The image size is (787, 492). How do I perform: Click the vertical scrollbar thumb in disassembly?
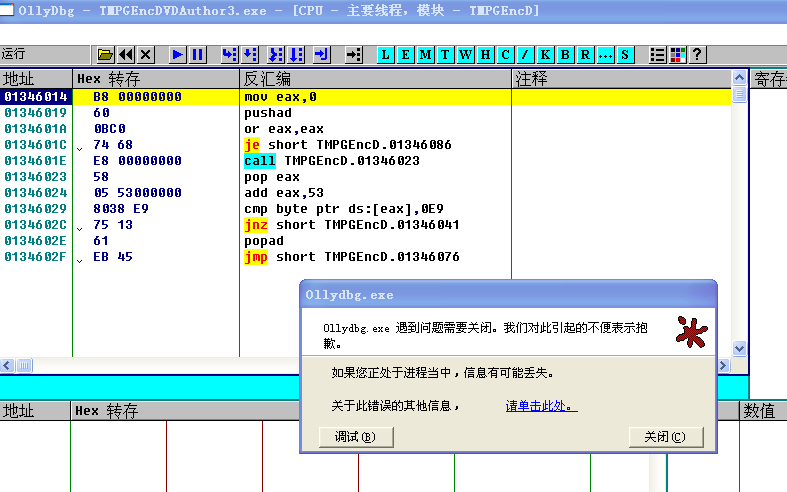739,94
